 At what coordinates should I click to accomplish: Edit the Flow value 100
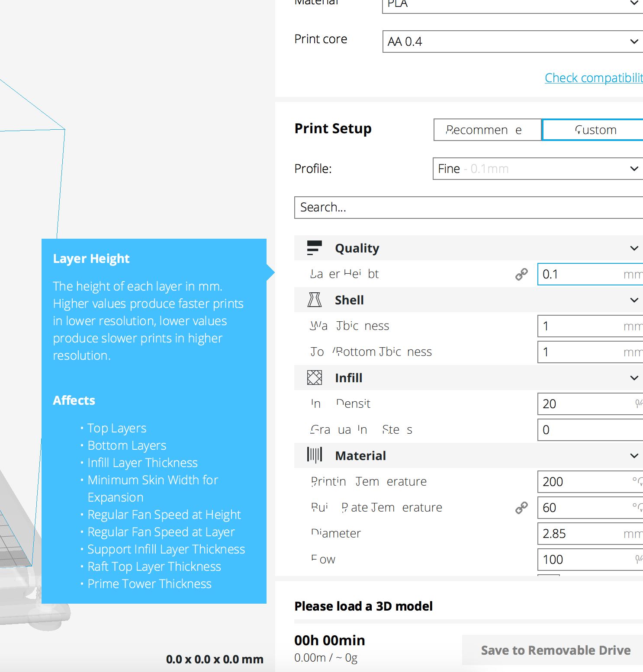(590, 560)
